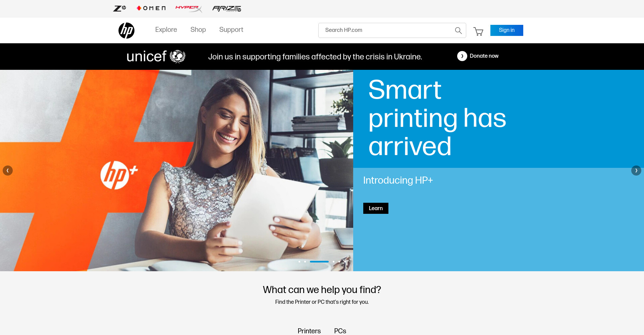644x335 pixels.
Task: Click the Learn button for HP+
Action: coord(376,208)
